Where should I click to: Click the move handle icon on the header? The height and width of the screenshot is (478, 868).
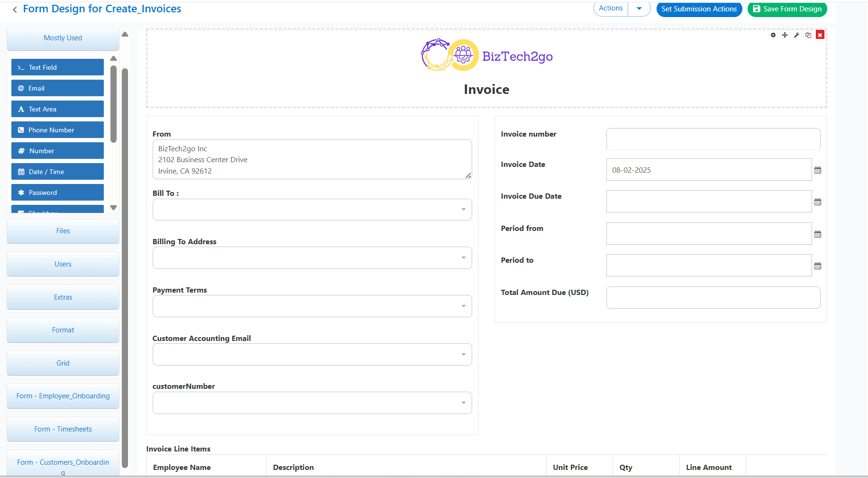coord(785,35)
